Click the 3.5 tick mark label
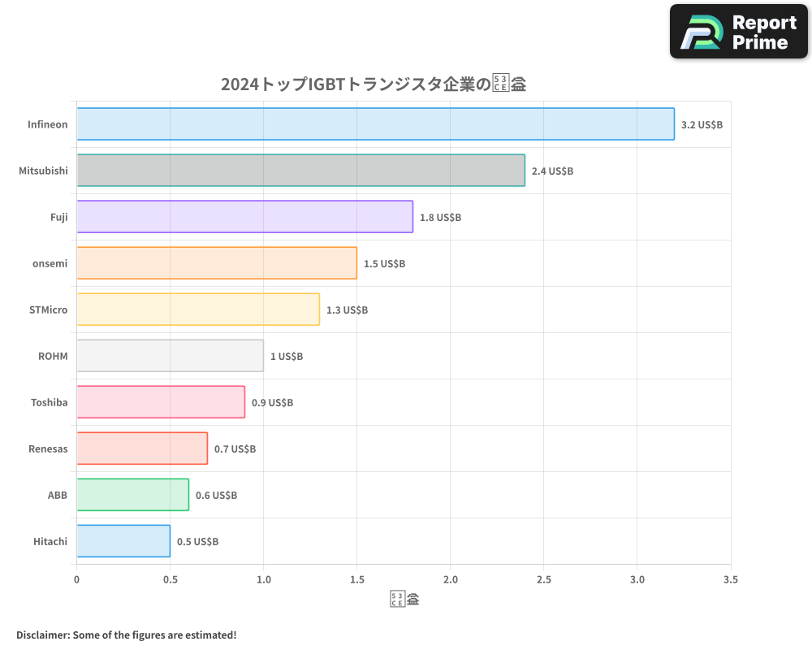This screenshot has width=812, height=650. click(x=730, y=579)
